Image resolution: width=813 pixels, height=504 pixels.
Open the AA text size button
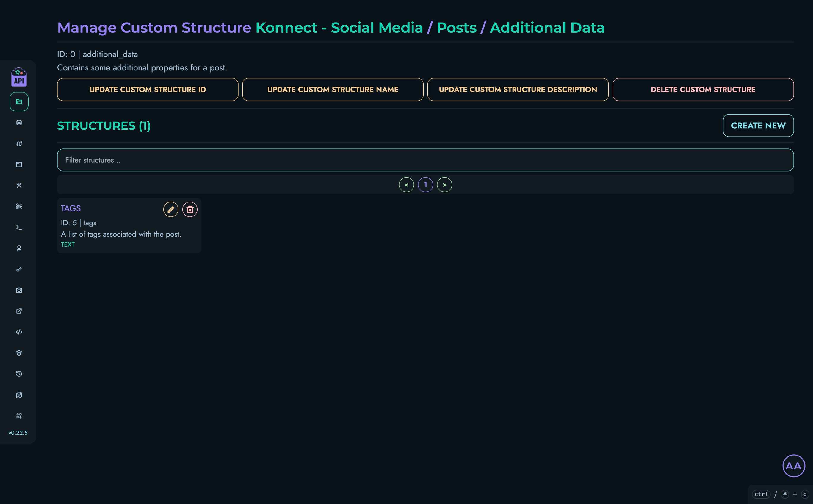pyautogui.click(x=794, y=466)
